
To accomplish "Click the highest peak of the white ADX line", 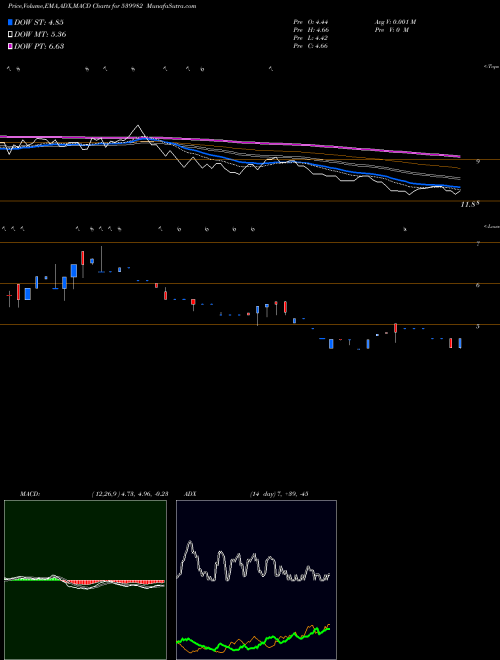I will (190, 543).
